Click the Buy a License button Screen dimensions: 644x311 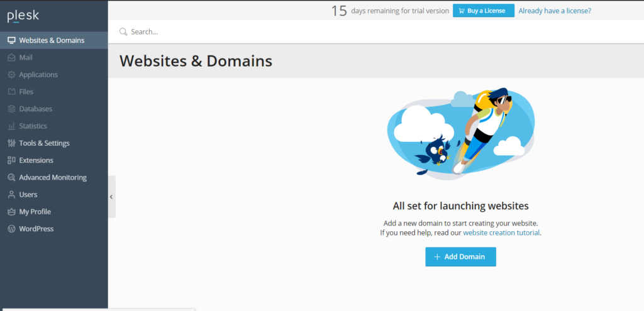pyautogui.click(x=483, y=11)
